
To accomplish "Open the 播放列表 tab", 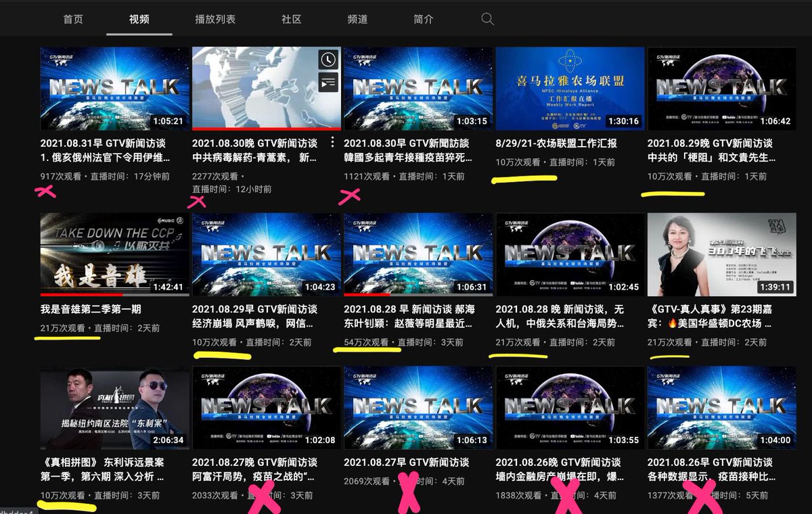I will [x=215, y=19].
